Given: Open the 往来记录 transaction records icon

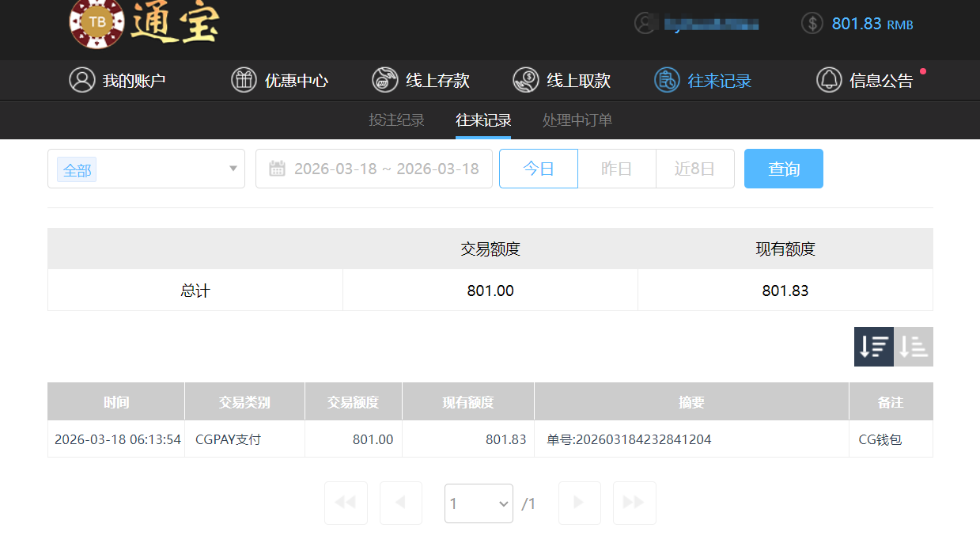Looking at the screenshot, I should [x=665, y=79].
